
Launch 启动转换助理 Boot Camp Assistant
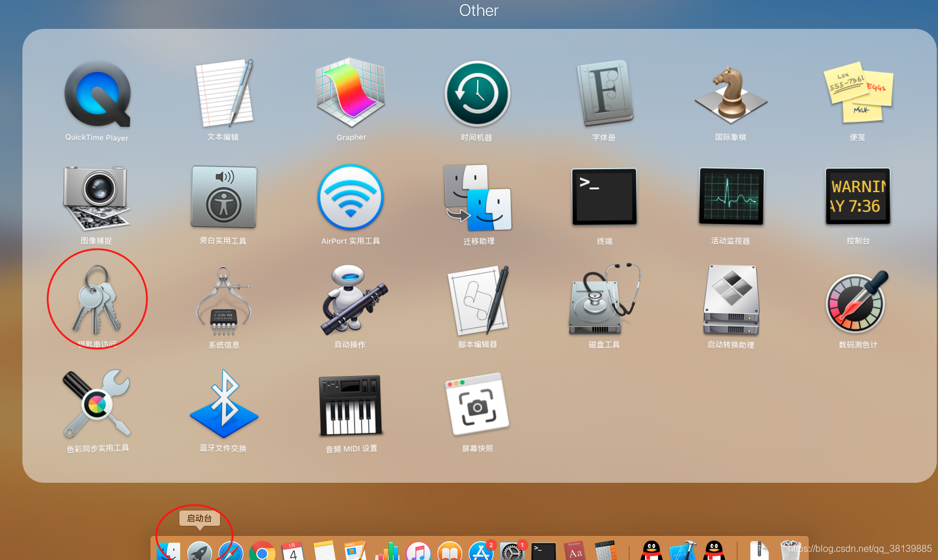[731, 300]
